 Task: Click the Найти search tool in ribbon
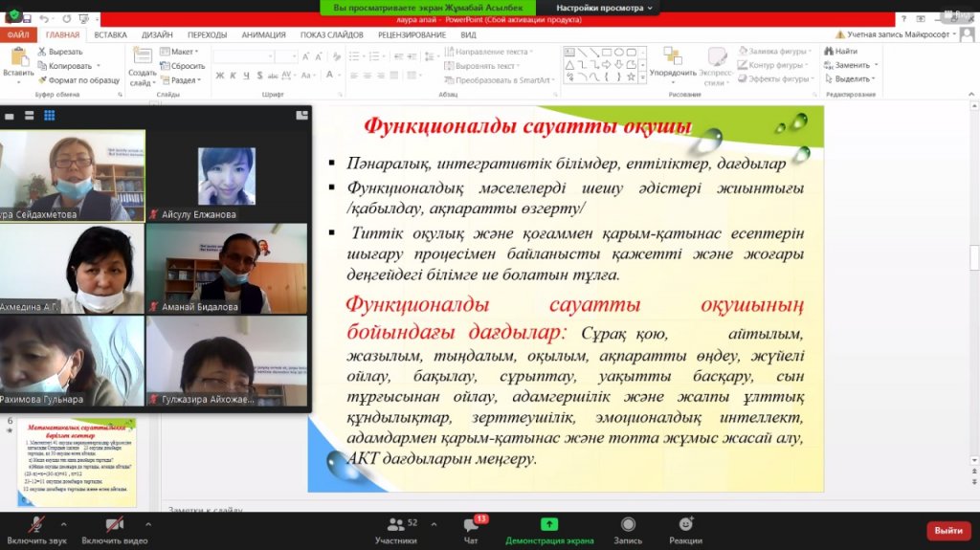840,52
